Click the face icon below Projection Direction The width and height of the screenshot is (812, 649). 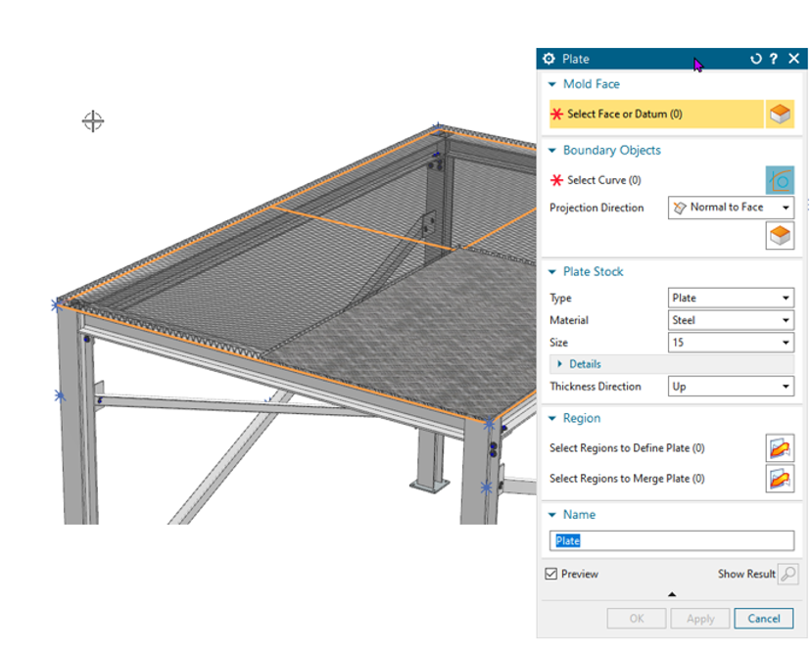[780, 236]
